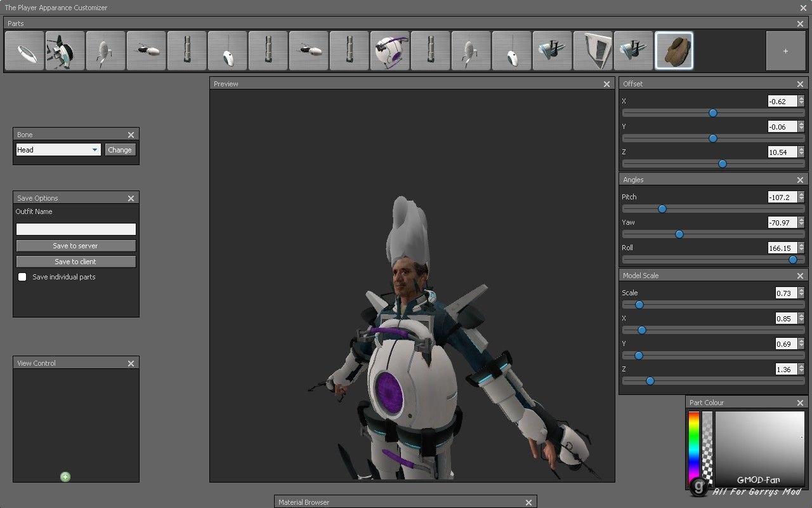
Task: Click the Offset Z value field 10.54
Action: pos(782,152)
